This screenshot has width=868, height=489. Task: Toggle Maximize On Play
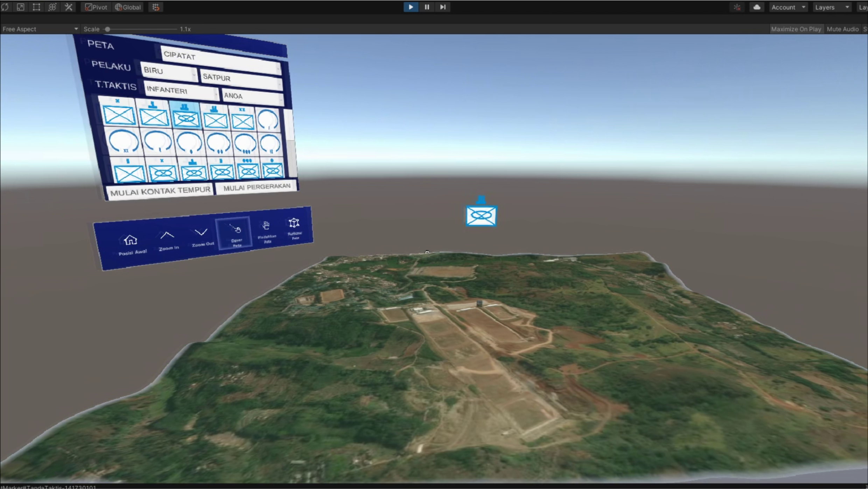click(796, 29)
